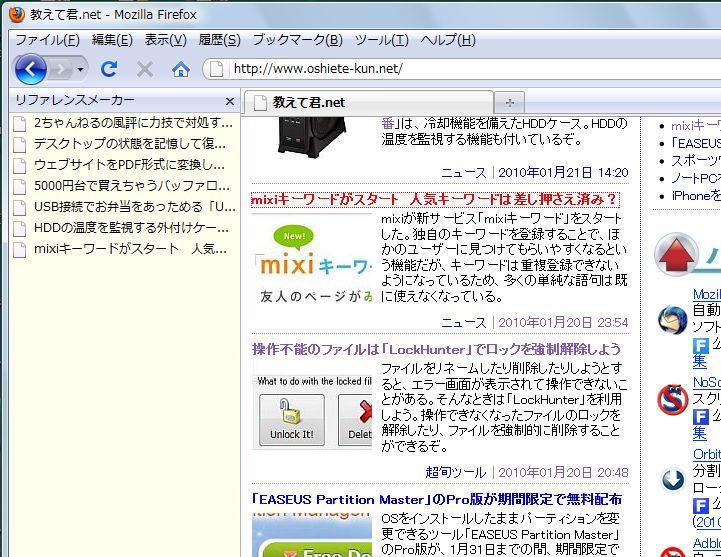The image size is (721, 557).
Task: Click ニュース category link dated 01月20日 23:54
Action: coord(464,323)
